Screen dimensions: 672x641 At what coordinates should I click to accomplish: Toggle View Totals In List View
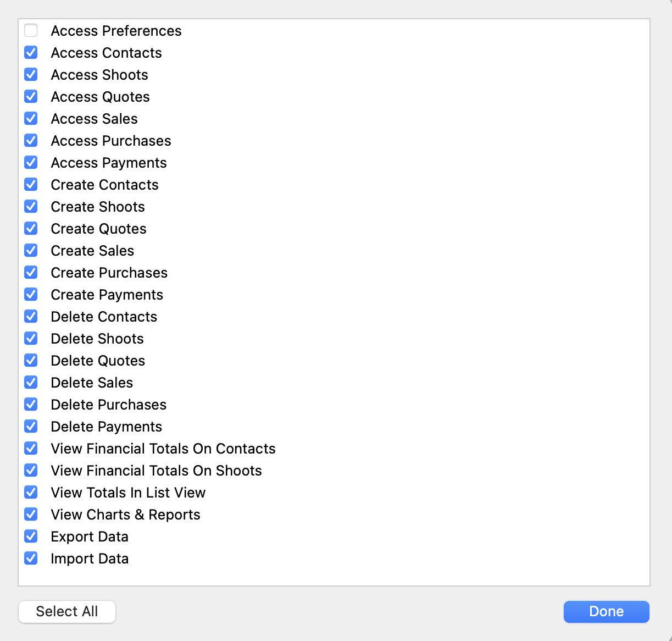click(31, 493)
